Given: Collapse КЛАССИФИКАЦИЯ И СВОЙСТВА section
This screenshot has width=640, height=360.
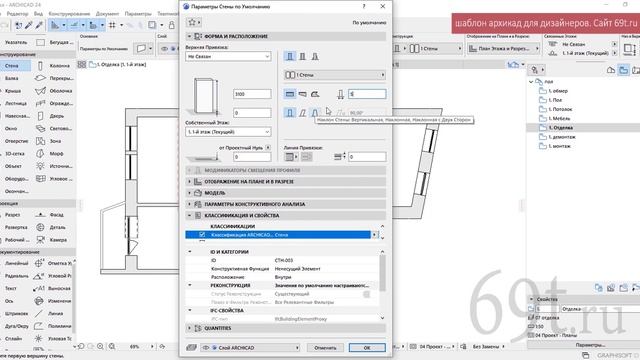Looking at the screenshot, I should pyautogui.click(x=286, y=215).
